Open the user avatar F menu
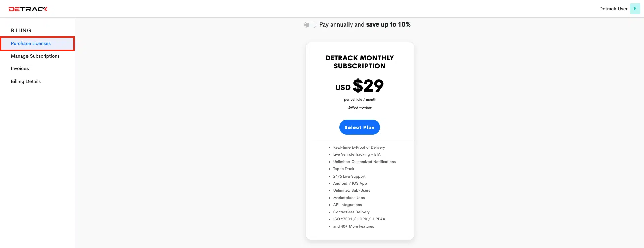The width and height of the screenshot is (644, 248). pyautogui.click(x=635, y=9)
